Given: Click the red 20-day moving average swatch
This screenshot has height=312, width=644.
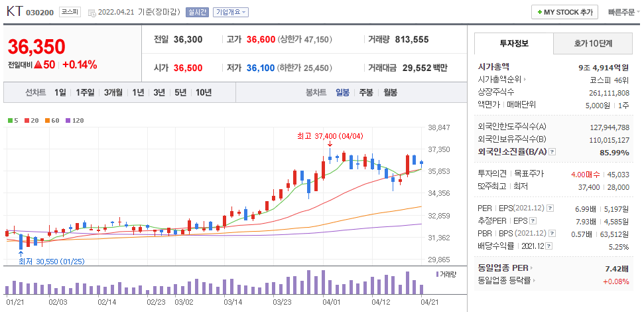Looking at the screenshot, I should [27, 120].
